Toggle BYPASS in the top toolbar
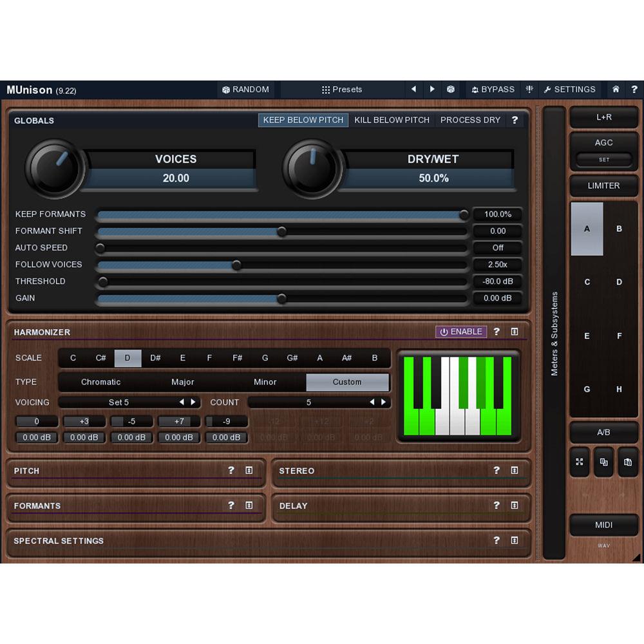 point(493,90)
